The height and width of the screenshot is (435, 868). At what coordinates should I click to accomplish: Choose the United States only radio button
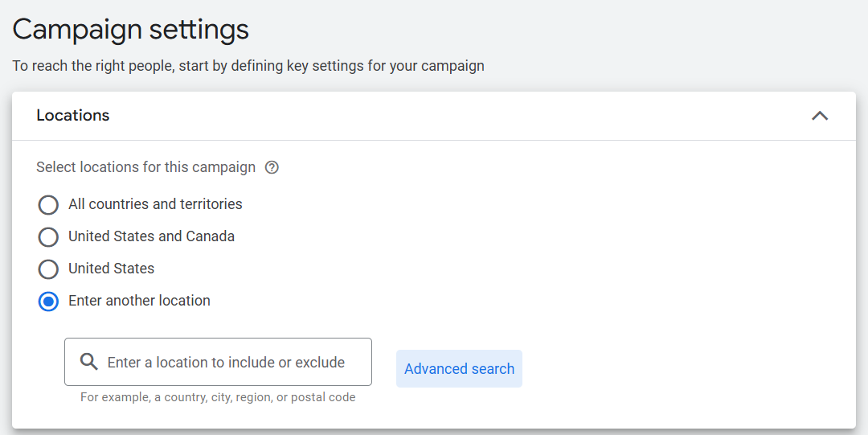click(x=48, y=269)
